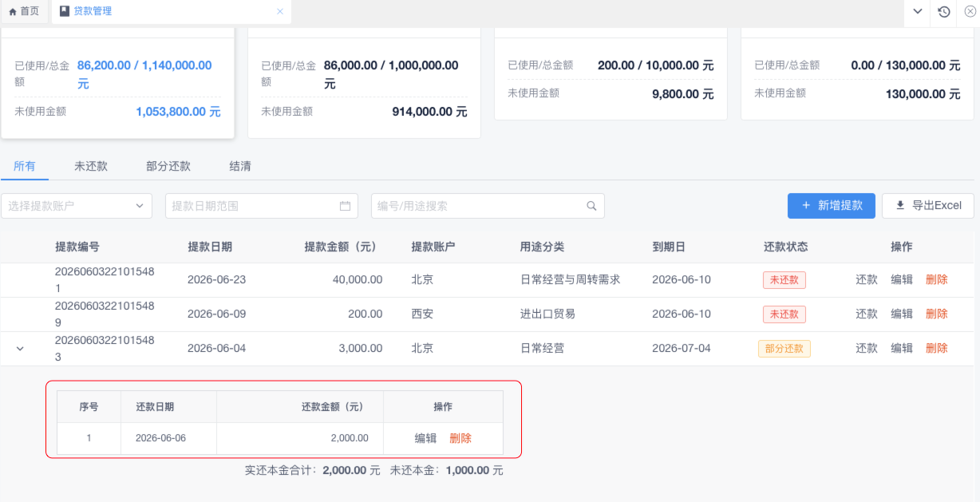This screenshot has height=502, width=980.
Task: Close the 贷款管理 tab
Action: [x=280, y=12]
